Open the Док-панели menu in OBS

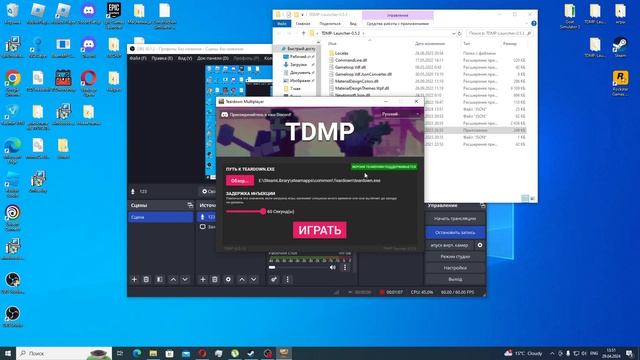[213, 58]
